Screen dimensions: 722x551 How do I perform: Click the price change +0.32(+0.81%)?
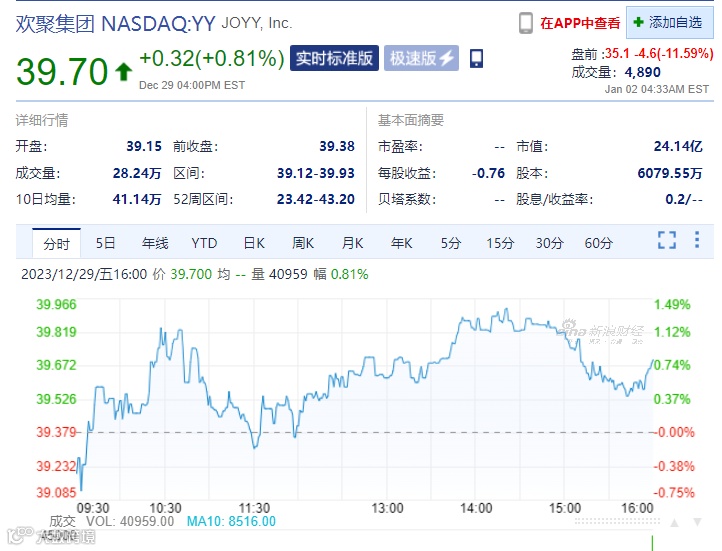pyautogui.click(x=212, y=58)
